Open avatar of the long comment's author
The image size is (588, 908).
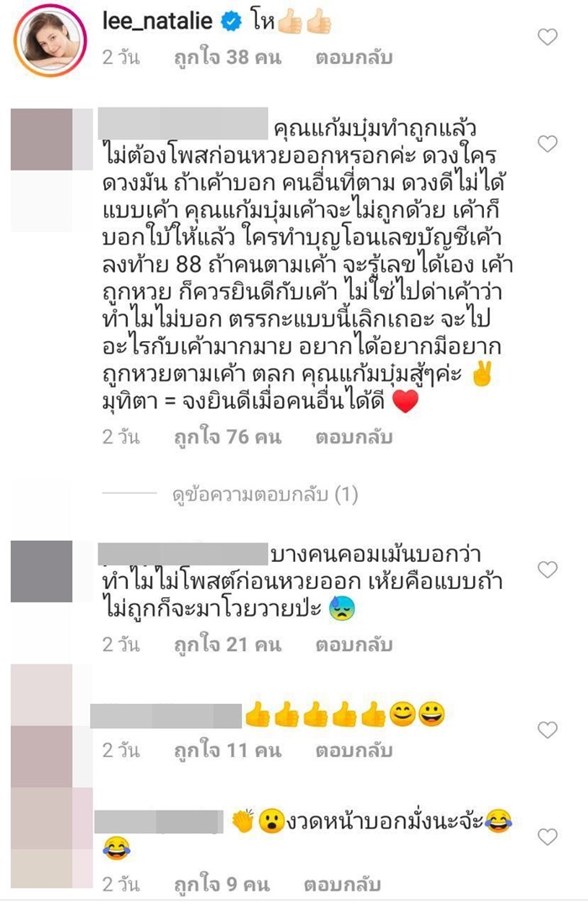click(x=42, y=139)
